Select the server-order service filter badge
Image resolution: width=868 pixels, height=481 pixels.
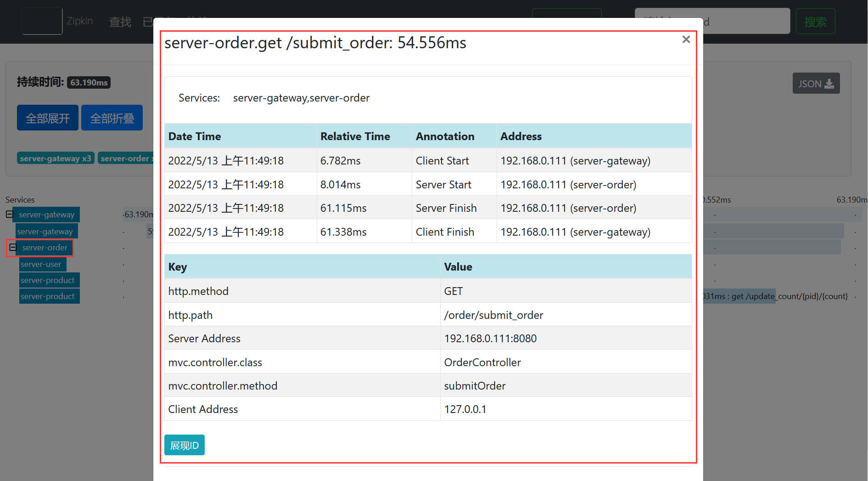[x=125, y=158]
